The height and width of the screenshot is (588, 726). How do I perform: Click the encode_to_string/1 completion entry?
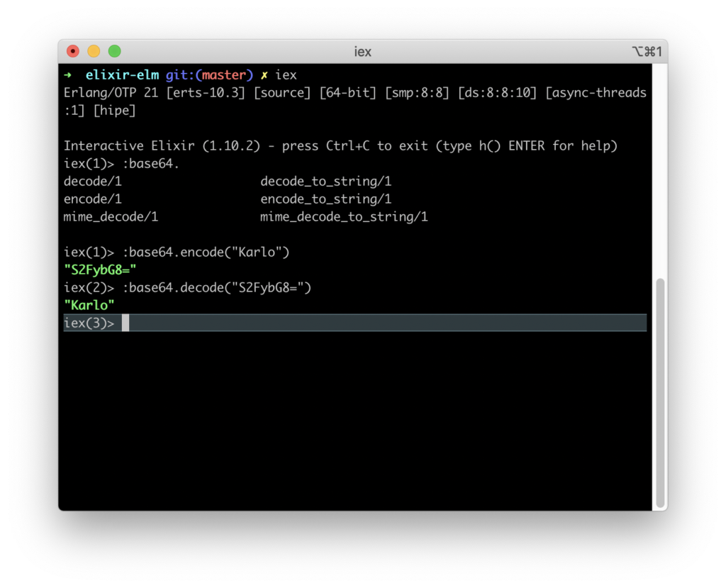coord(326,199)
